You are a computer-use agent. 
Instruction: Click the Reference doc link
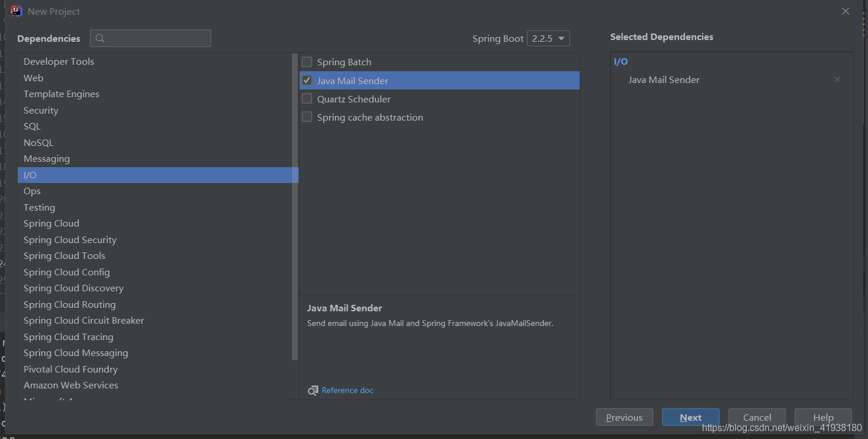tap(347, 391)
